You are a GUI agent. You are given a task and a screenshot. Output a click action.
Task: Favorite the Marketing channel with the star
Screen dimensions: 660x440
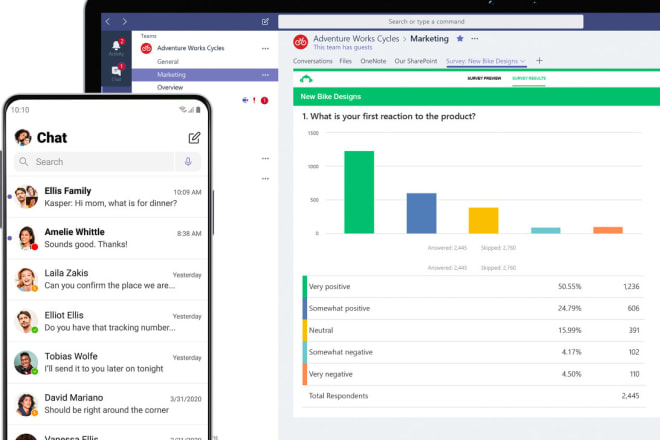point(460,39)
